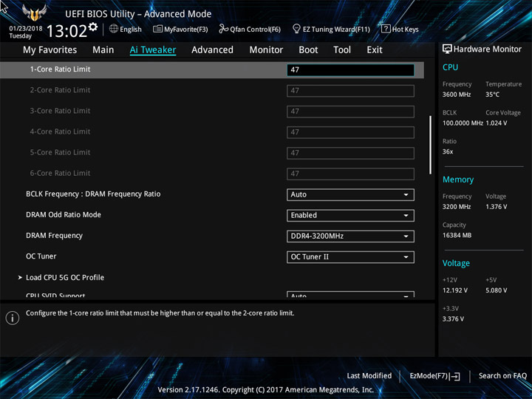Click the version copyright text

[266, 390]
